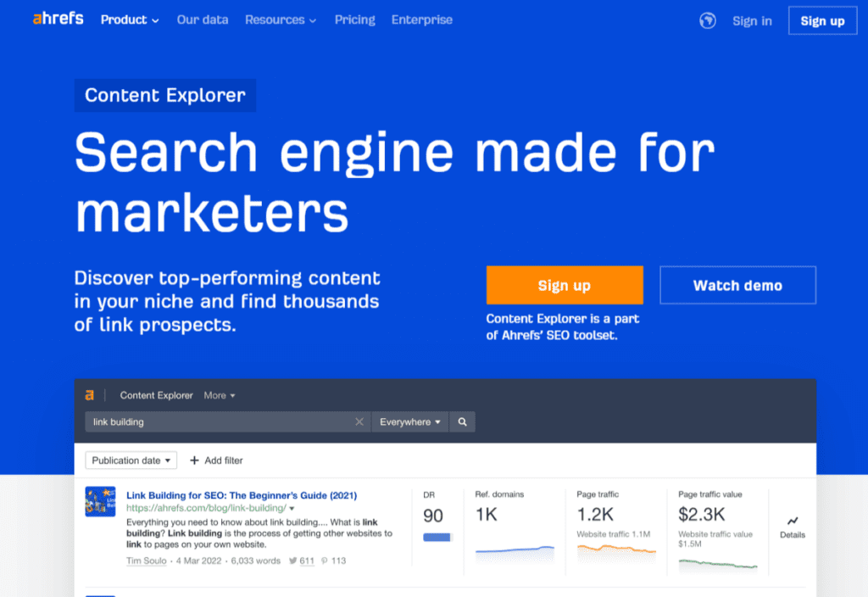Open the Link Building for SEO title link

click(242, 495)
